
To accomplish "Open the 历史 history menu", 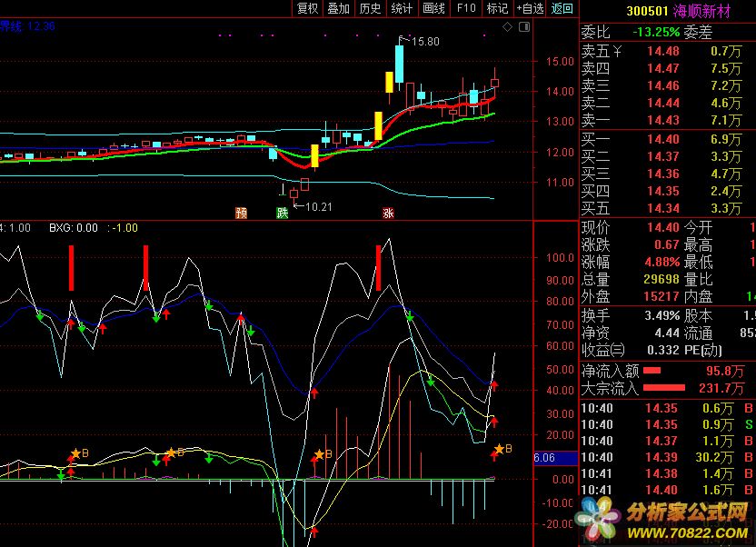I will pyautogui.click(x=370, y=8).
